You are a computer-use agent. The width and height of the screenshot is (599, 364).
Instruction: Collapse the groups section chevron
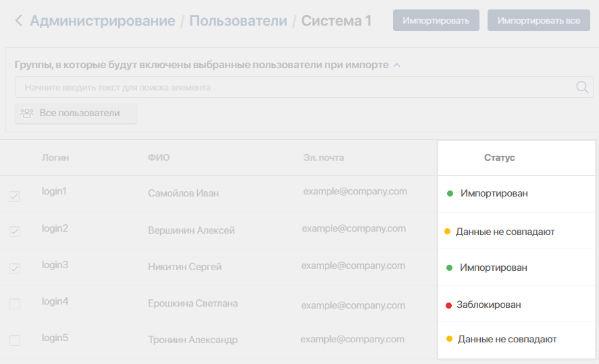pyautogui.click(x=397, y=66)
